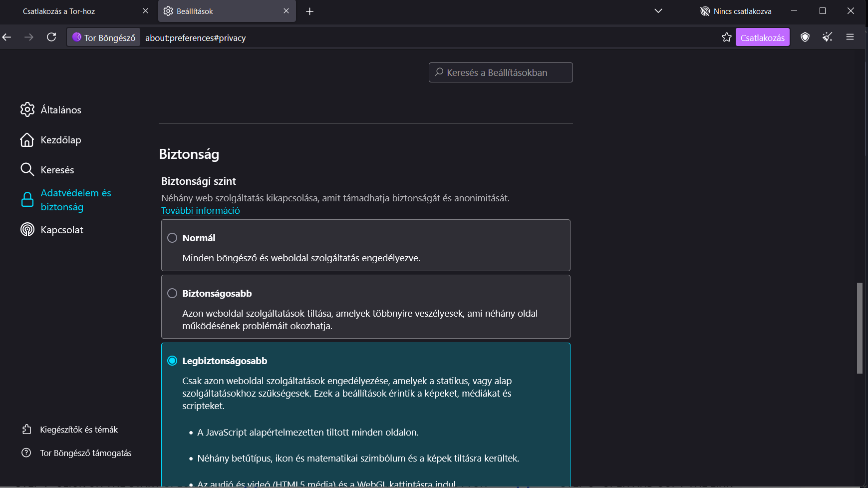Image resolution: width=868 pixels, height=488 pixels.
Task: Bookmark this page with the star icon
Action: [726, 37]
